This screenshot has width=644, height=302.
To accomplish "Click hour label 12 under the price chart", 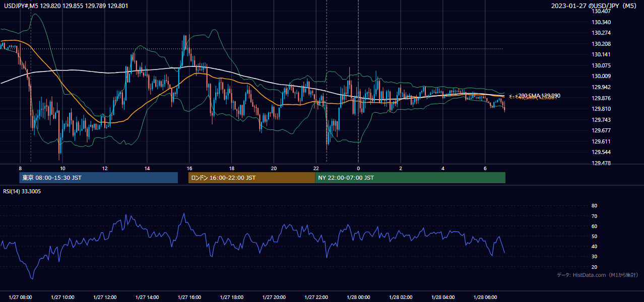I will pos(105,168).
